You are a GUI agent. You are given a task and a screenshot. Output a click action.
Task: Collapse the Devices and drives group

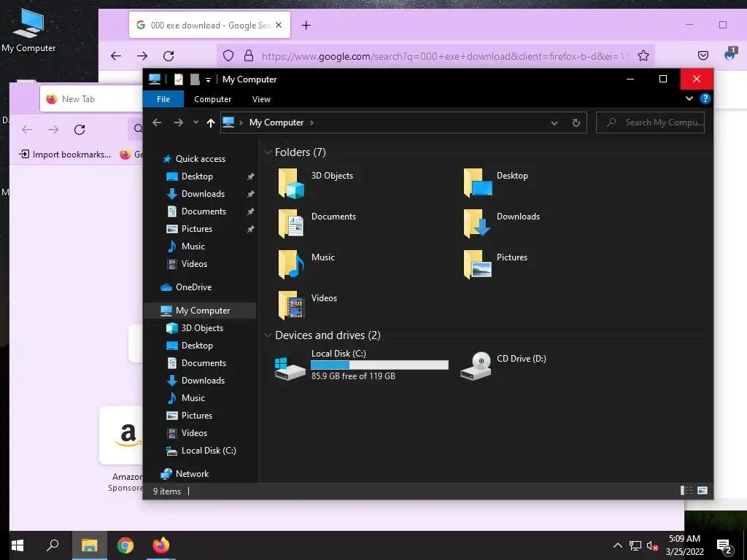tap(268, 335)
